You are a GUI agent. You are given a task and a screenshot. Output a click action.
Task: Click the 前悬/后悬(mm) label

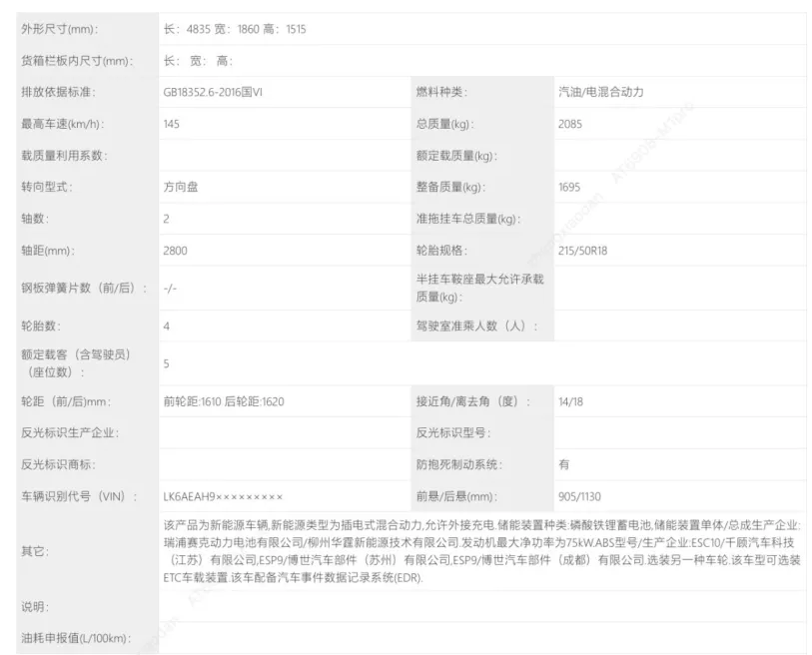coord(456,496)
